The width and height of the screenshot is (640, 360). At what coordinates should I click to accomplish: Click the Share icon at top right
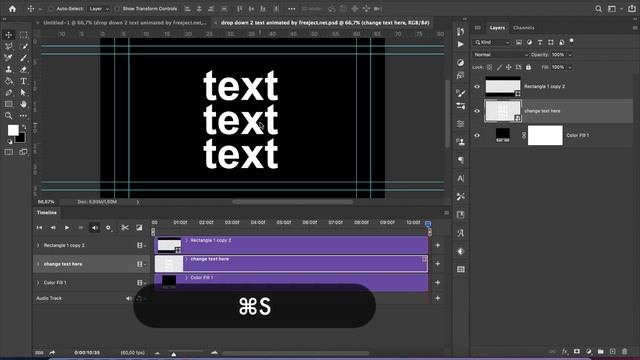click(632, 9)
